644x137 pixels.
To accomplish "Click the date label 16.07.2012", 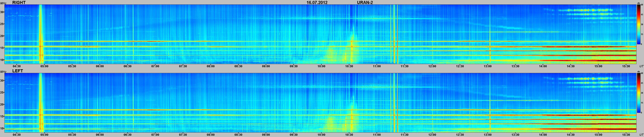I will click(x=317, y=2).
